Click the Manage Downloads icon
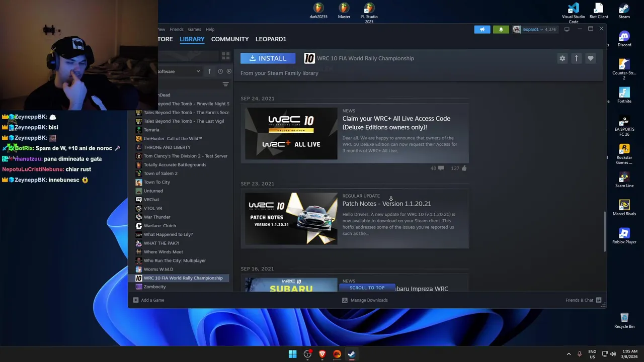The image size is (644, 362). (345, 300)
